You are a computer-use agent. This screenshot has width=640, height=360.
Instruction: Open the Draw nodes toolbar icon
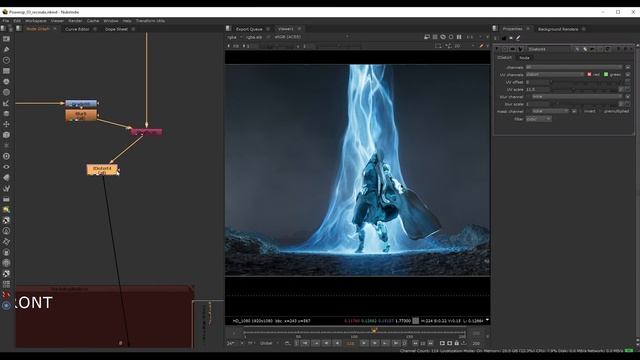6,49
